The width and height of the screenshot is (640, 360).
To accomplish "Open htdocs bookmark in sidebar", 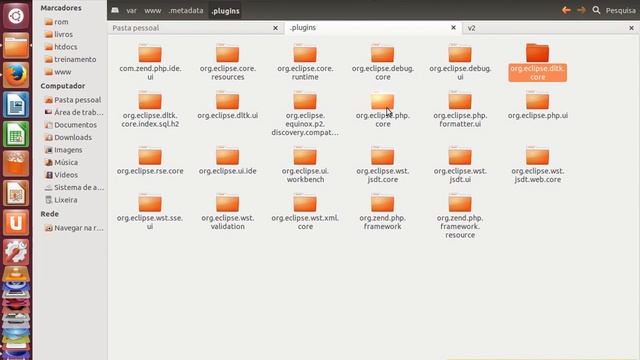I will [65, 47].
